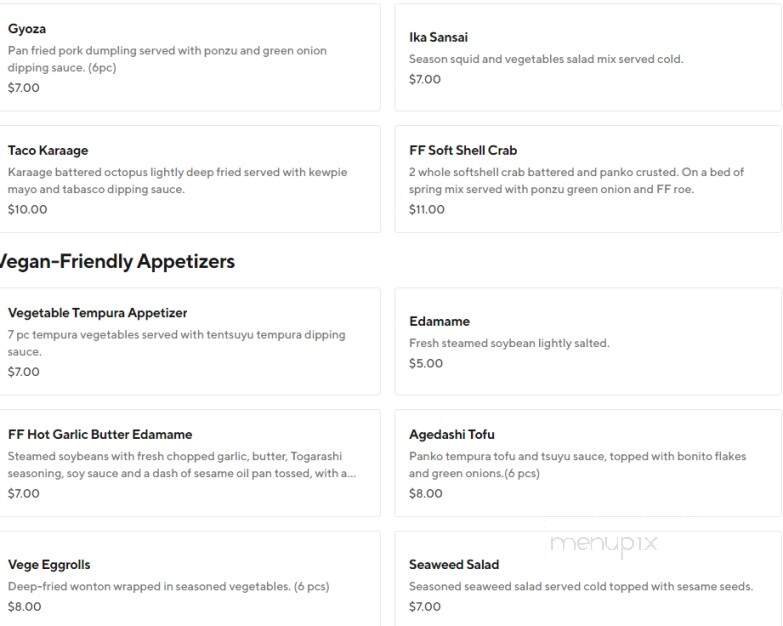Click the Gyoza pork dumpling description
This screenshot has height=626, width=783.
167,59
